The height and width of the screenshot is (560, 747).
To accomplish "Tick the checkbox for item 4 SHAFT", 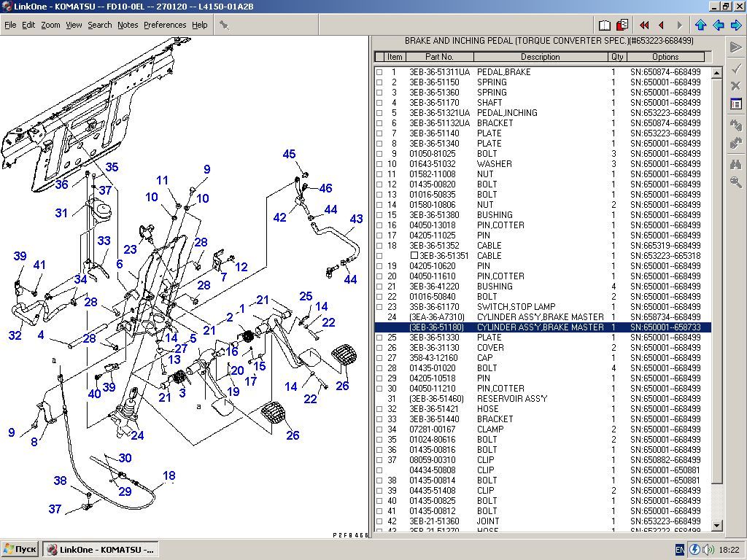I will [379, 103].
